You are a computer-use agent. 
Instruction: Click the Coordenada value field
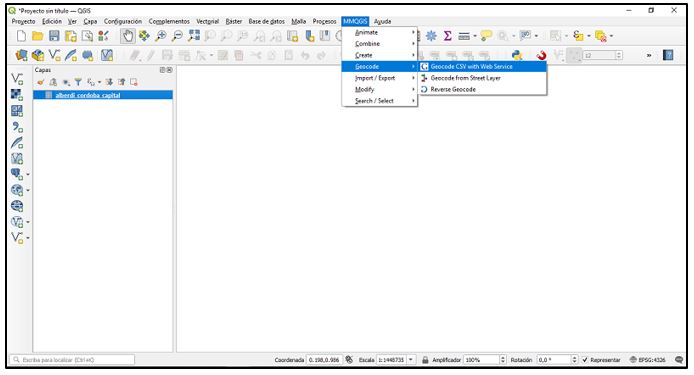pos(324,360)
